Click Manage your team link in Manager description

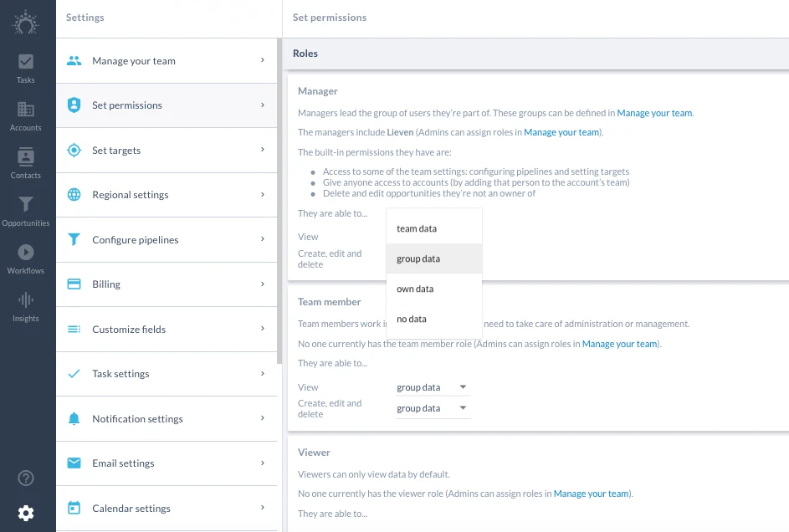(654, 113)
